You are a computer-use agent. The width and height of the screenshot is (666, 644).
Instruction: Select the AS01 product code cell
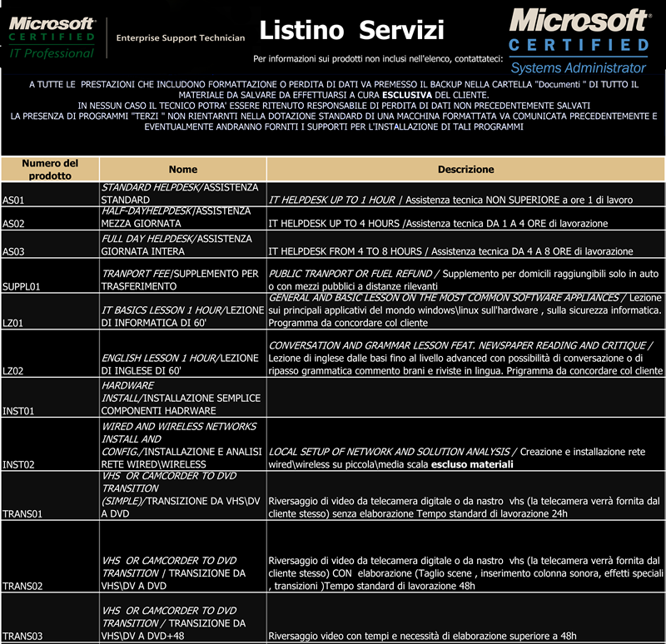(50, 195)
